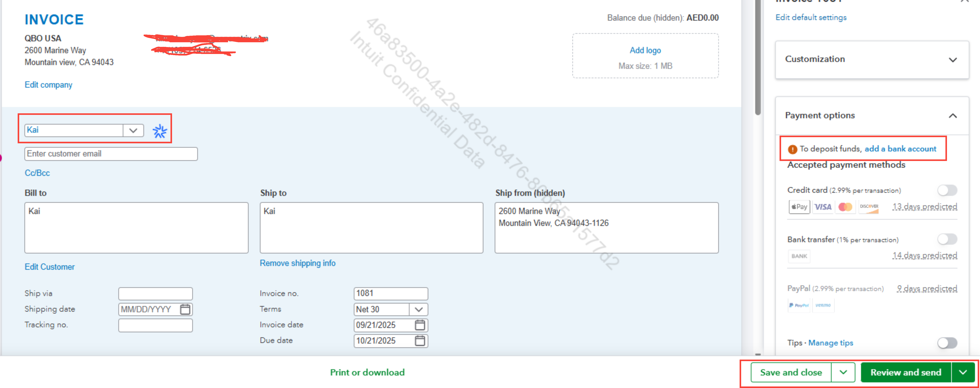Click the PayPal logo icon
This screenshot has width=980, height=388.
(x=799, y=305)
